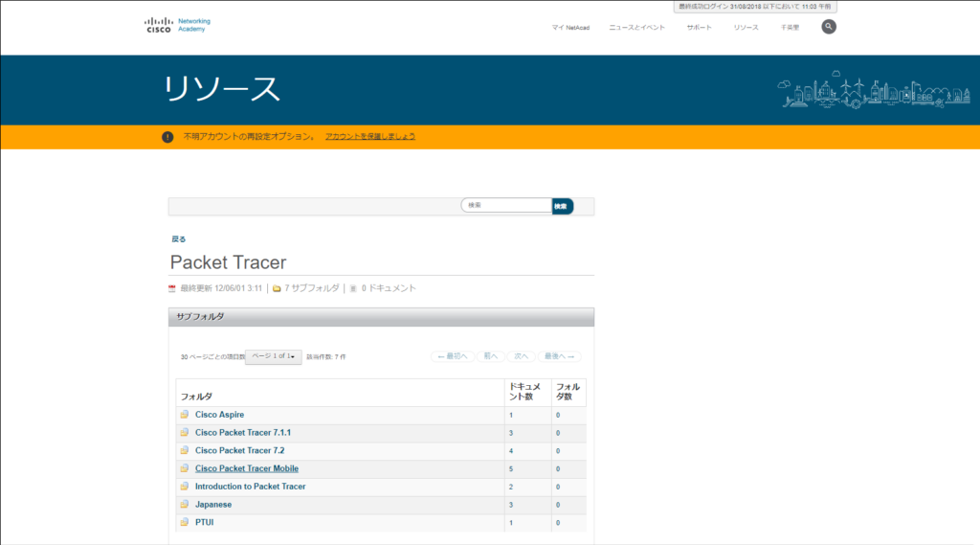Open the Japanese folder link
This screenshot has height=545, width=980.
pos(213,505)
